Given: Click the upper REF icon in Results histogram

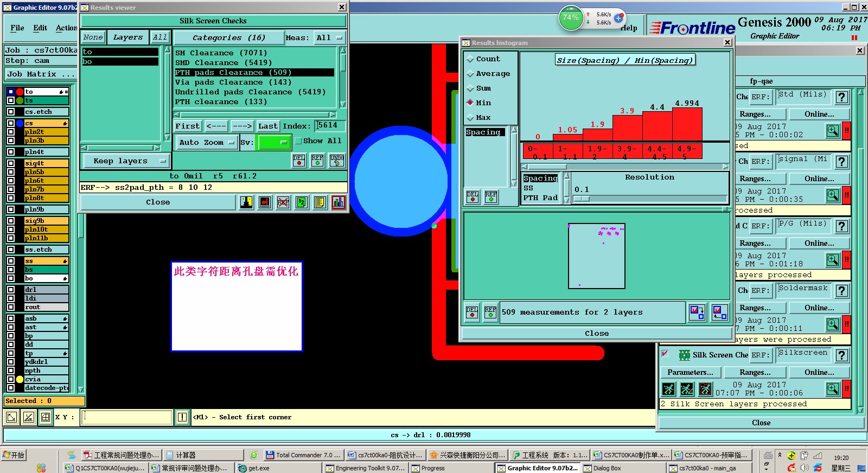Looking at the screenshot, I should (491, 196).
